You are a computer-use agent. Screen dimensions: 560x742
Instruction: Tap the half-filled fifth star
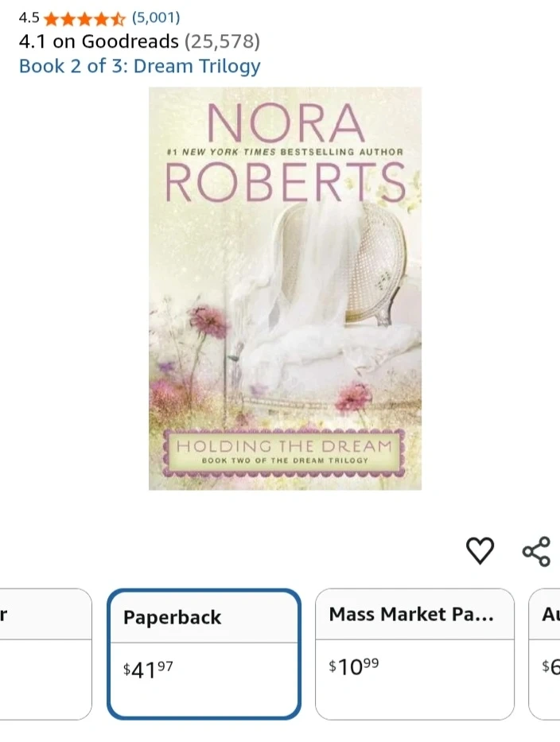[x=119, y=19]
